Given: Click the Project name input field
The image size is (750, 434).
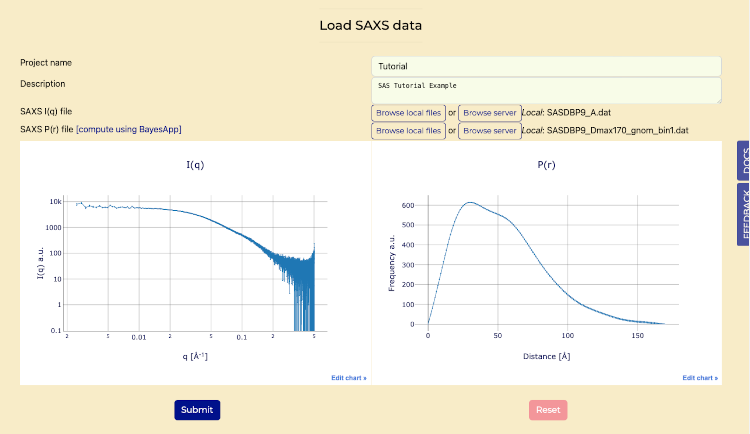Looking at the screenshot, I should click(546, 66).
